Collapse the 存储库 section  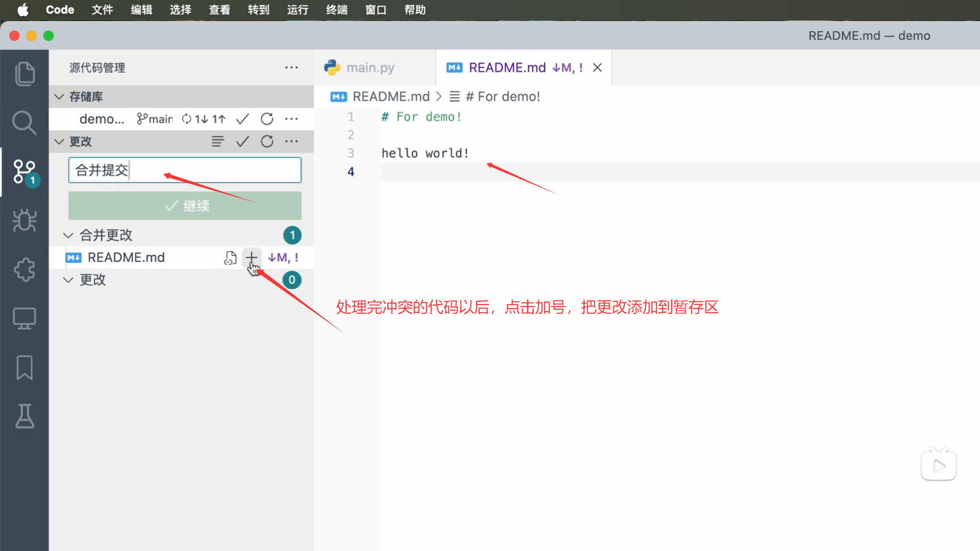[59, 96]
